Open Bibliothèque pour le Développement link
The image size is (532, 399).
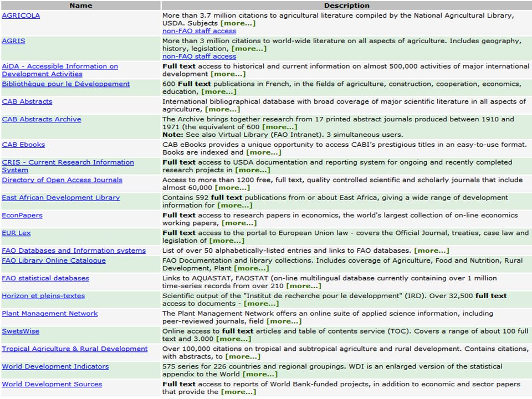pyautogui.click(x=66, y=84)
